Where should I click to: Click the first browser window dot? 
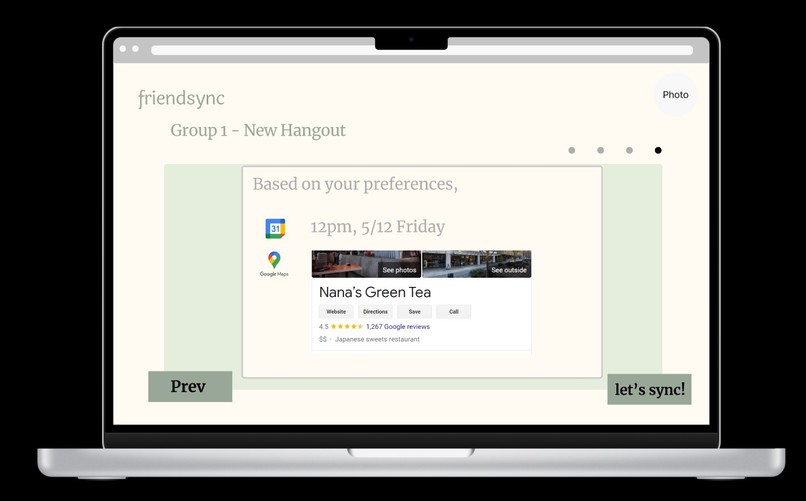point(123,49)
